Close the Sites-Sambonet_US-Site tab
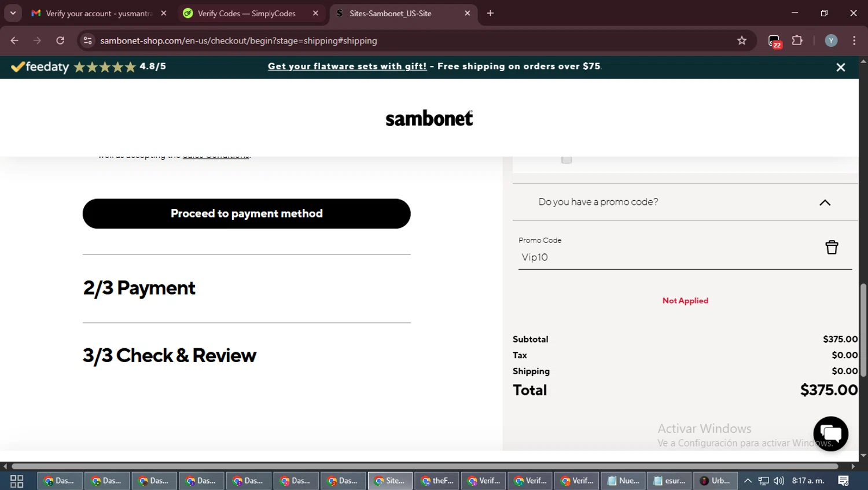The width and height of the screenshot is (868, 490). point(468,13)
